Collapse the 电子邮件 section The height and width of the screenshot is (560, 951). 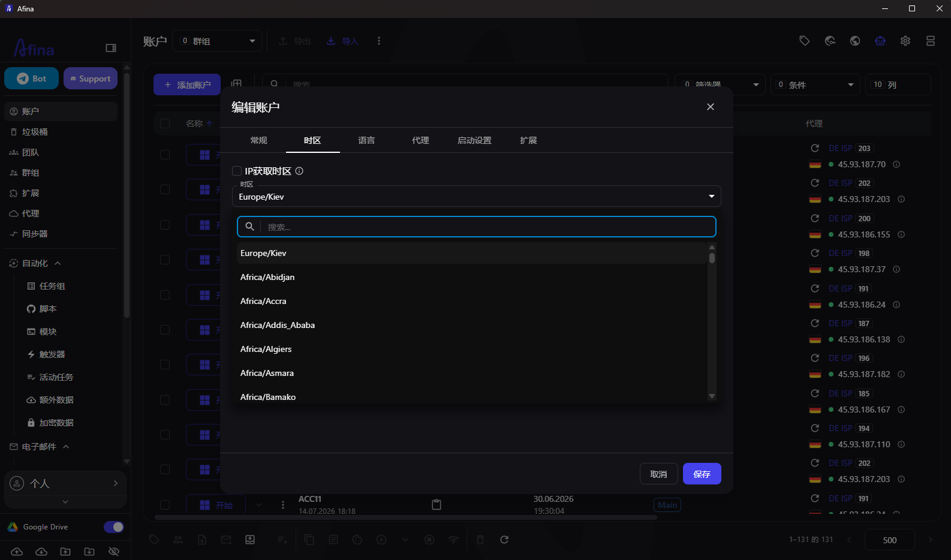66,447
